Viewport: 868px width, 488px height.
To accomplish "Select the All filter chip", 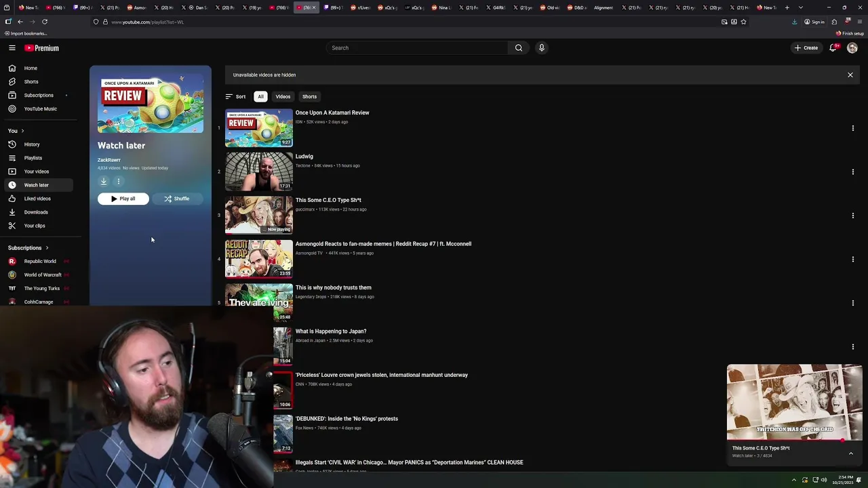I will (x=260, y=96).
